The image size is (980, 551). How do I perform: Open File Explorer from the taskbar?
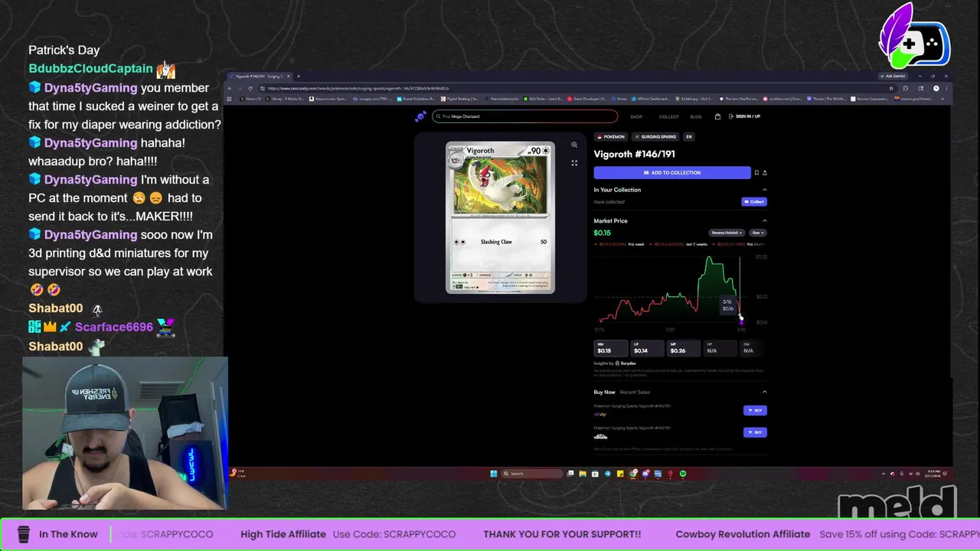click(x=583, y=474)
